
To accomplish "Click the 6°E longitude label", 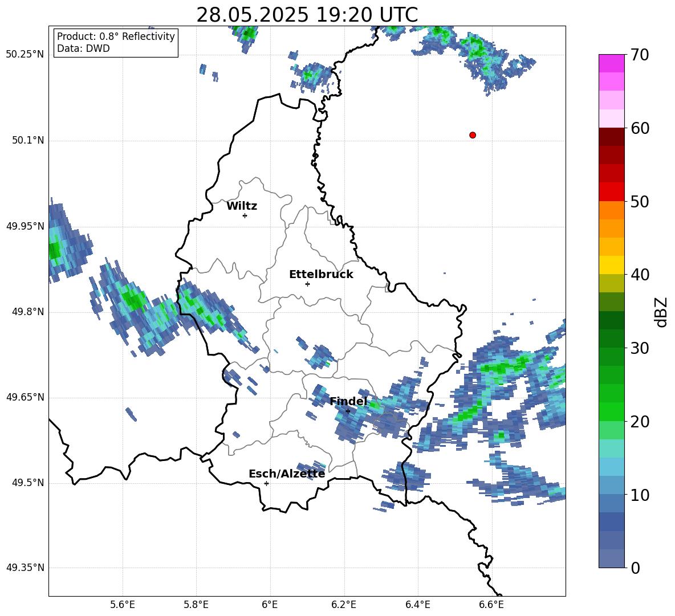I will click(x=270, y=605).
